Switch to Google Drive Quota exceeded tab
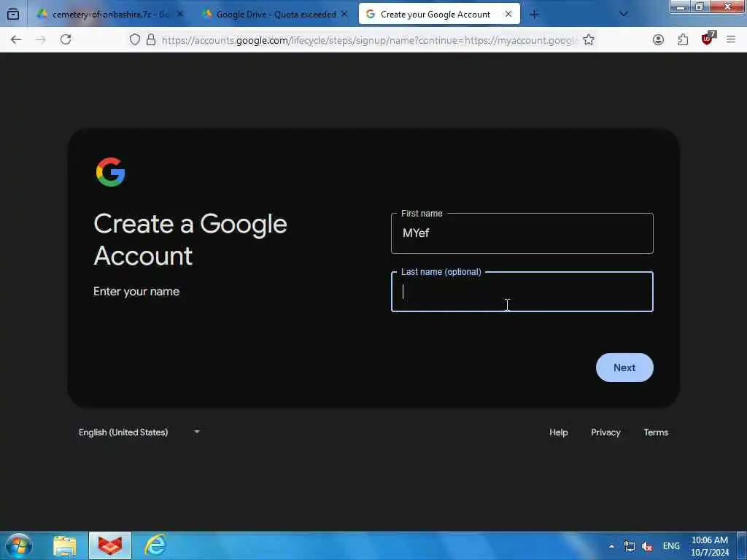 pos(276,15)
